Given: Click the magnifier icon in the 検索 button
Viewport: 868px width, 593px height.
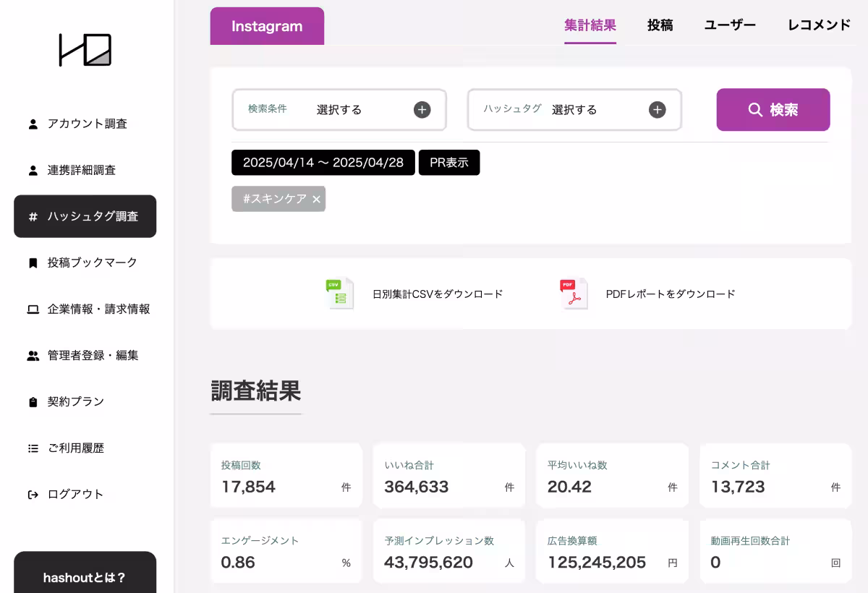Looking at the screenshot, I should click(x=755, y=110).
